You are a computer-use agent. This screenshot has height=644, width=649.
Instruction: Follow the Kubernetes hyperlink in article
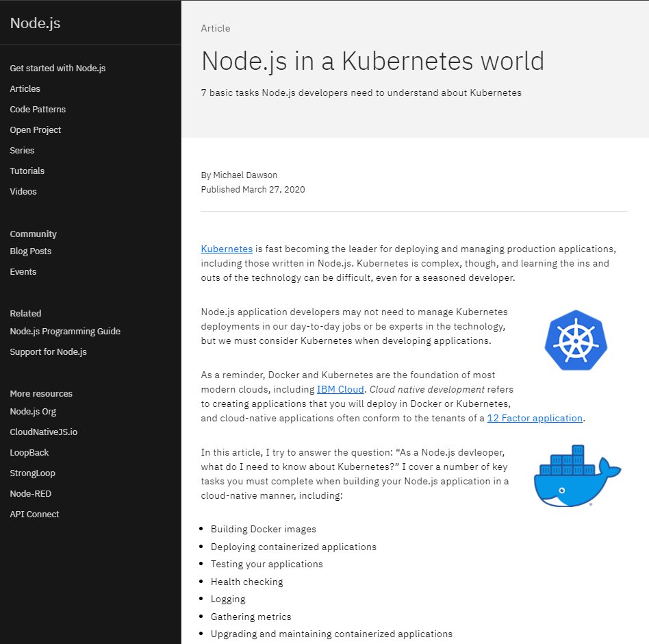pyautogui.click(x=227, y=249)
